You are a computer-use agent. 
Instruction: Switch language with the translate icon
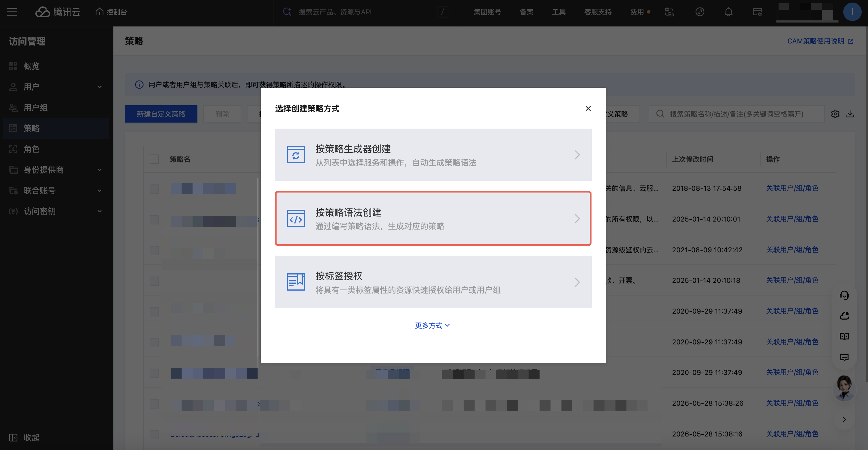[x=669, y=12]
